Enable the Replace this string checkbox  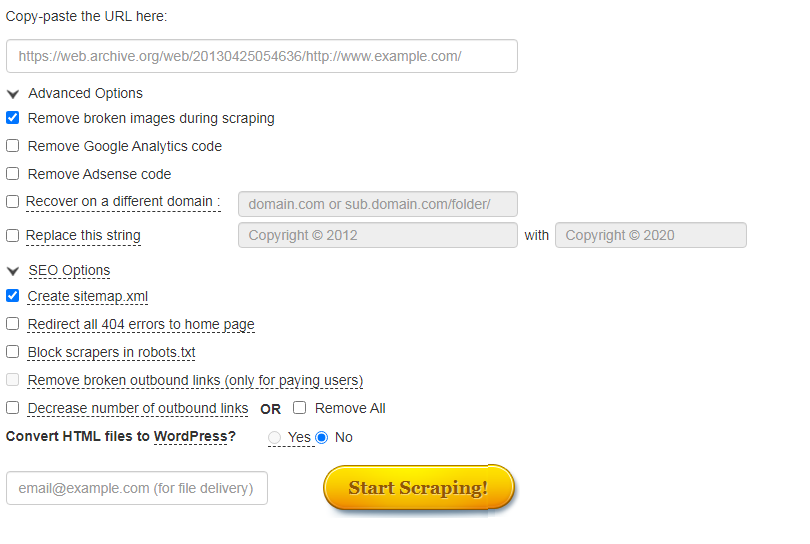pos(12,236)
